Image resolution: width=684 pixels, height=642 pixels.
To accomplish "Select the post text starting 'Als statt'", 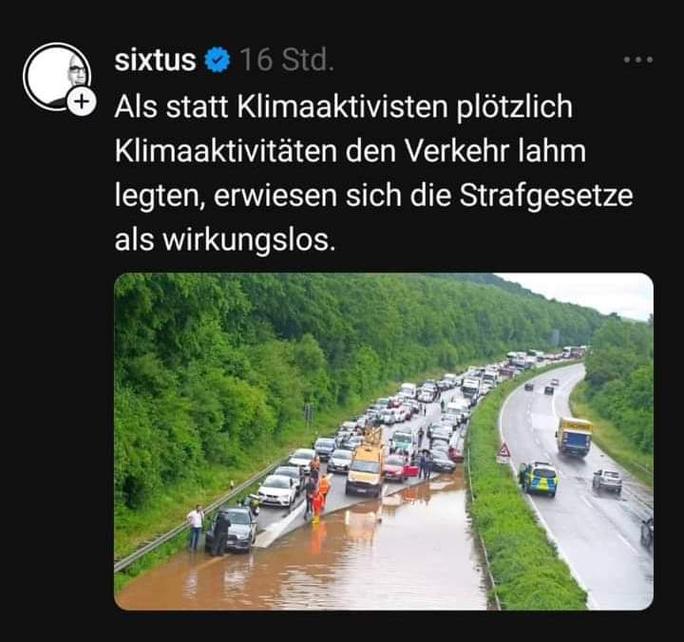I will click(x=373, y=173).
